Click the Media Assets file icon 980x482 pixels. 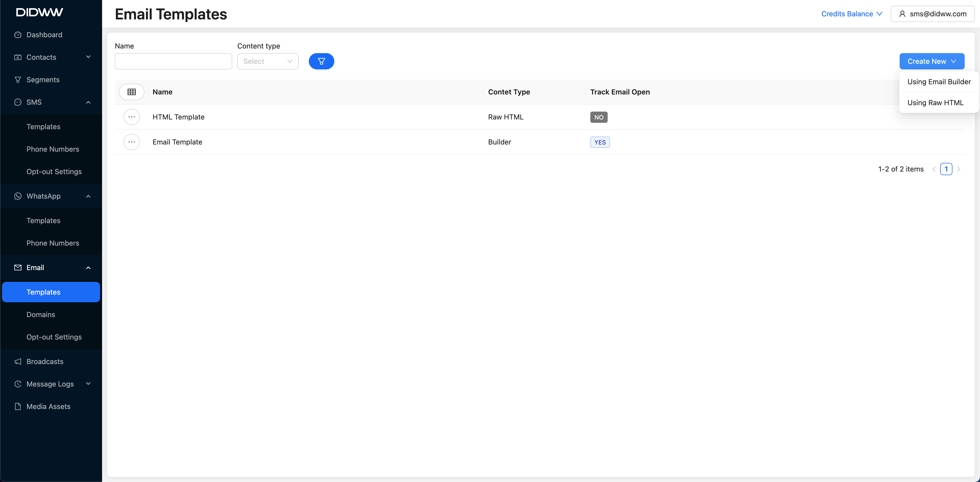pos(18,406)
